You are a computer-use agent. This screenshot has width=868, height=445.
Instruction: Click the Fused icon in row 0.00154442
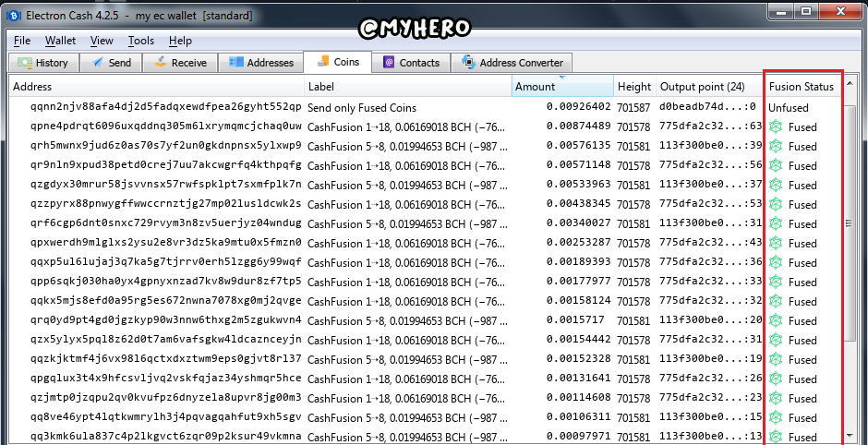[x=777, y=341]
